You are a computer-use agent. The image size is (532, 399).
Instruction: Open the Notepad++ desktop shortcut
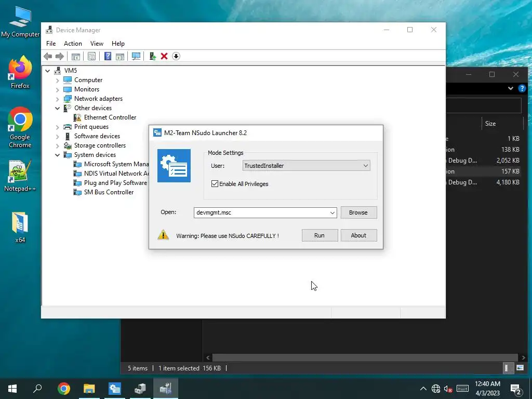pyautogui.click(x=20, y=176)
